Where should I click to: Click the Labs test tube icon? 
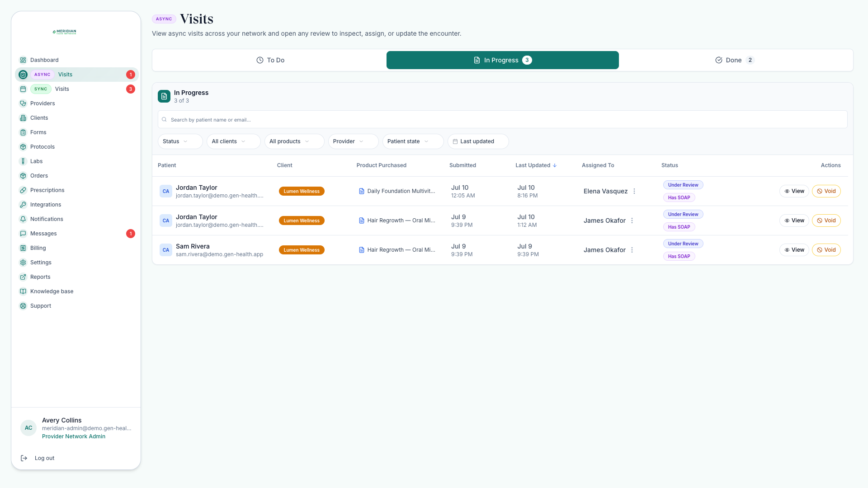[23, 161]
